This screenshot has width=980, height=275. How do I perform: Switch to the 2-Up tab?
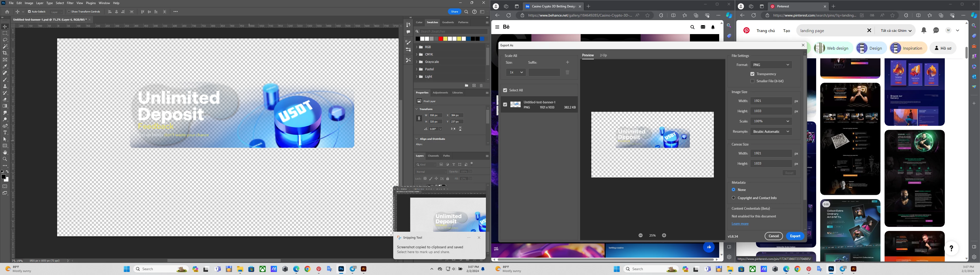pyautogui.click(x=603, y=56)
